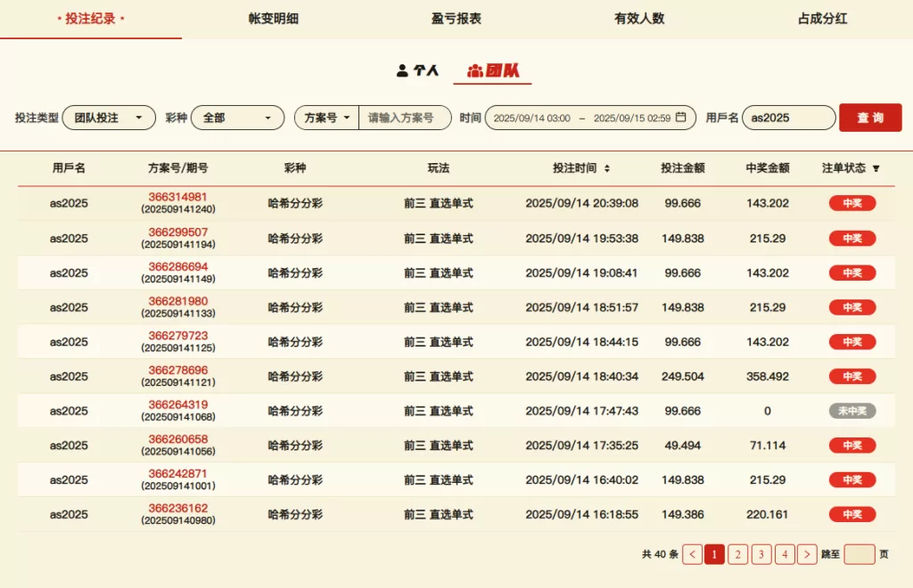Viewport: 913px width, 588px height.
Task: Click the red 查询 search button
Action: click(870, 118)
